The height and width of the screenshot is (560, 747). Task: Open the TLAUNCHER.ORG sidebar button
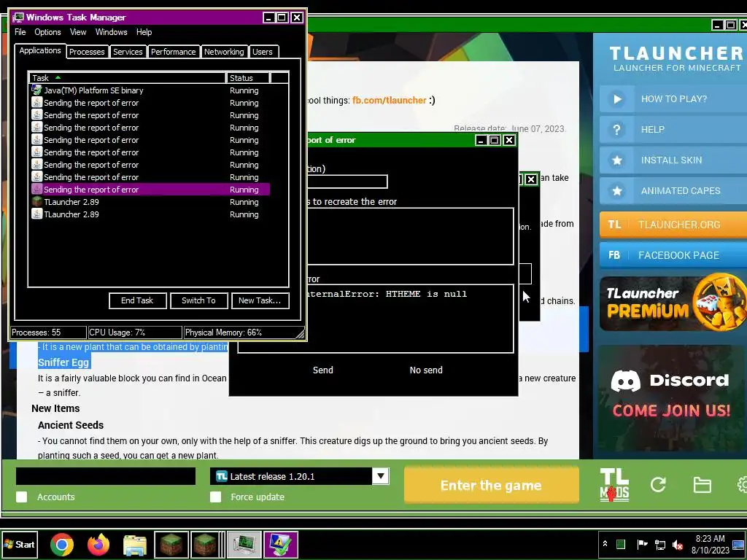tap(673, 225)
